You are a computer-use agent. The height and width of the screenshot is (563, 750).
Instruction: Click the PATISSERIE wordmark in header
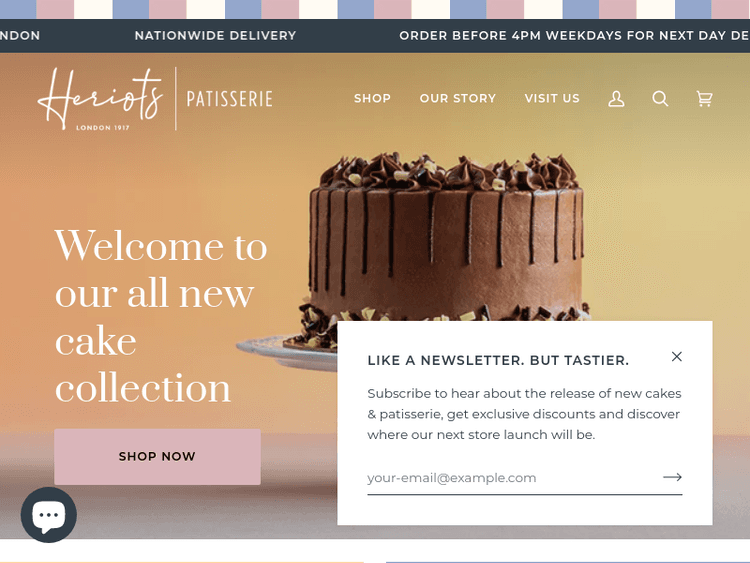229,99
